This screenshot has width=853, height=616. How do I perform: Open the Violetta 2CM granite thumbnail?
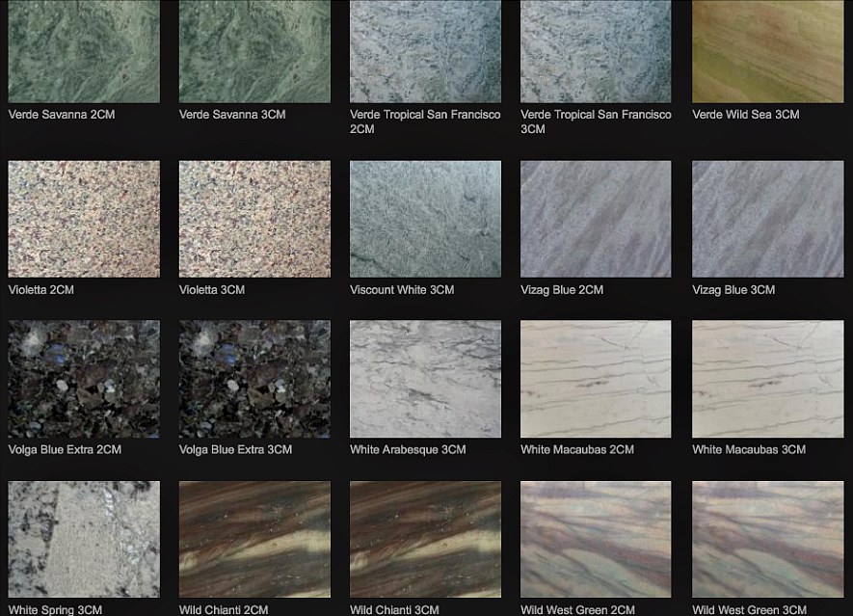84,219
